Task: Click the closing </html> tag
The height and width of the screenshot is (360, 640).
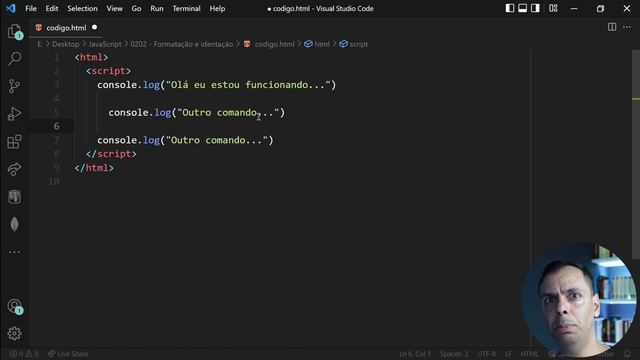Action: click(94, 168)
